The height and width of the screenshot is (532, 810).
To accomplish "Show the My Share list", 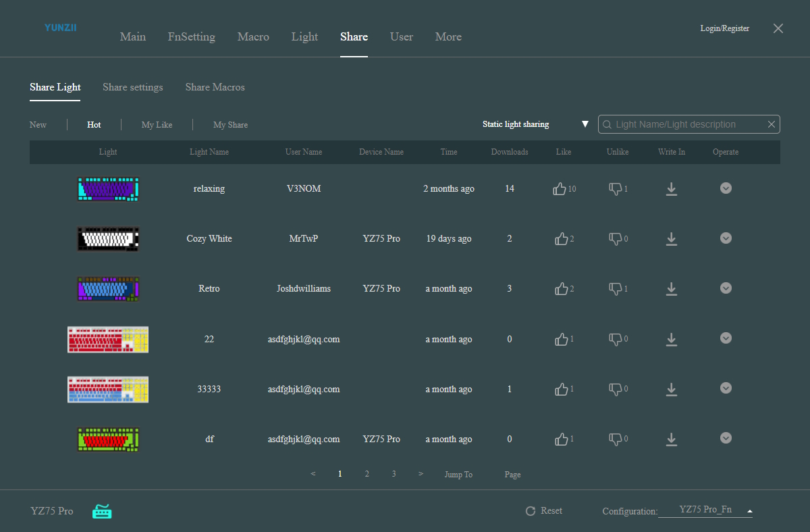I will [230, 125].
